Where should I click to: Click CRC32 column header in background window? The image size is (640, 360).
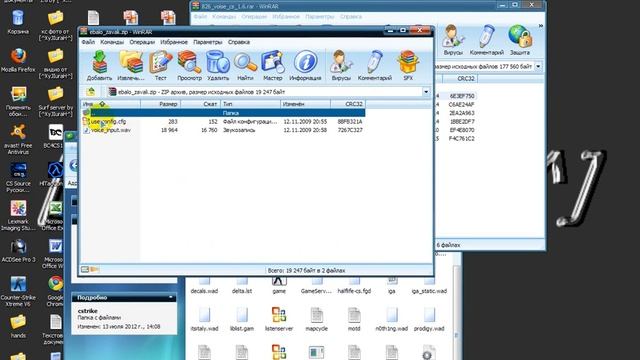pyautogui.click(x=460, y=79)
